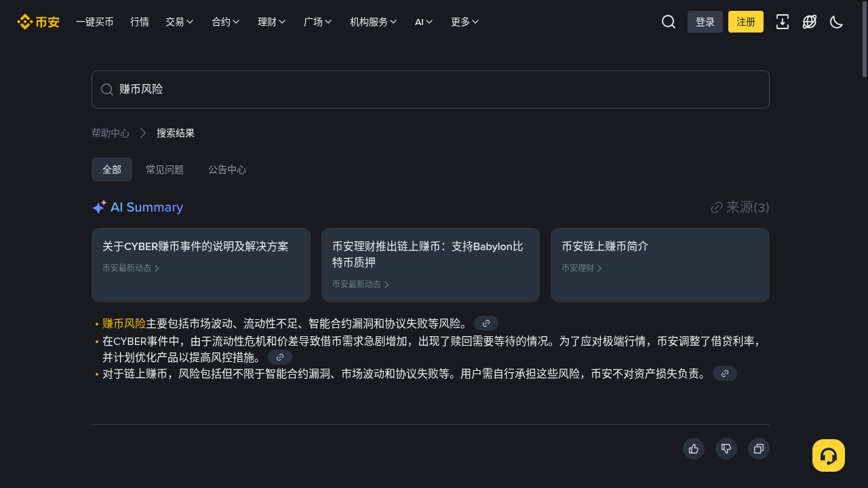Open 币安理财推出链上赚币 Babylon card

[431, 265]
